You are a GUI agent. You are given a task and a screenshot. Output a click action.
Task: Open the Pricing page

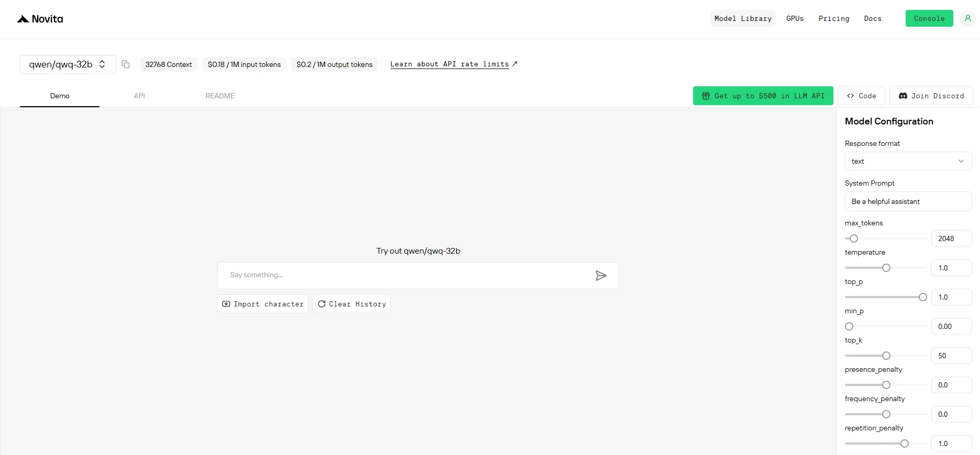[834, 18]
